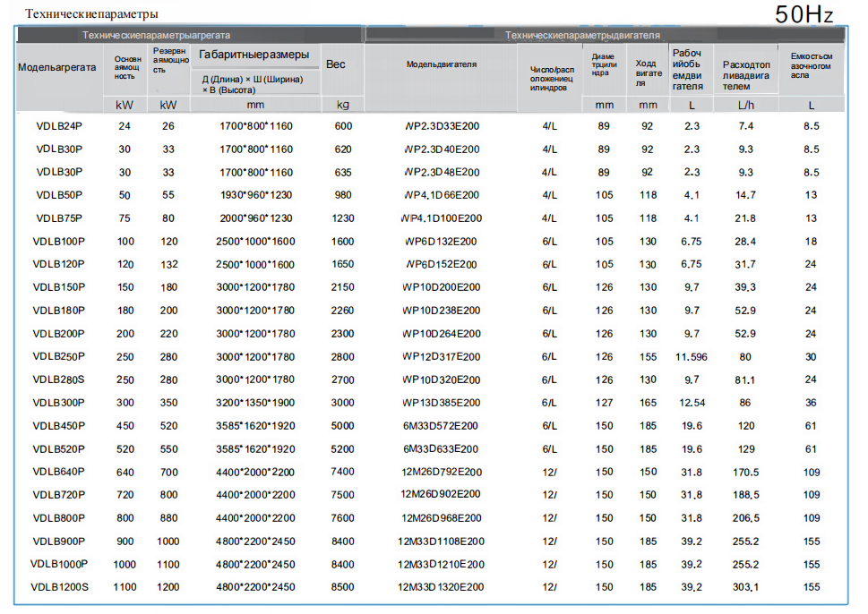This screenshot has height=614, width=868.
Task: Click engine model "WP2.3D33E200"
Action: pyautogui.click(x=442, y=126)
